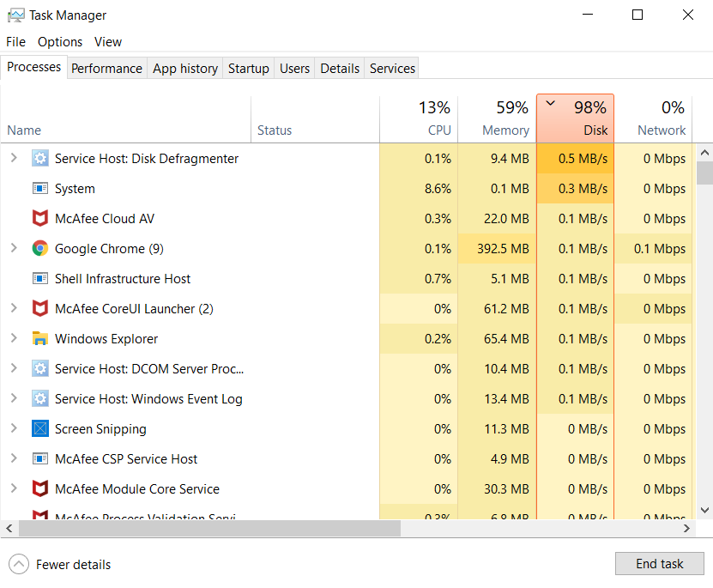The height and width of the screenshot is (588, 713).
Task: Select the Screen Snipping process name
Action: [100, 429]
